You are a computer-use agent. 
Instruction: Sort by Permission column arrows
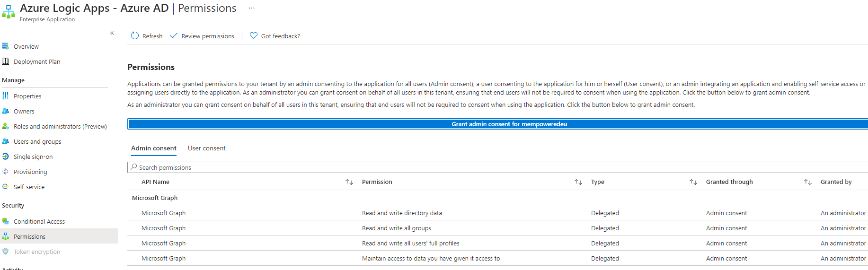[578, 182]
